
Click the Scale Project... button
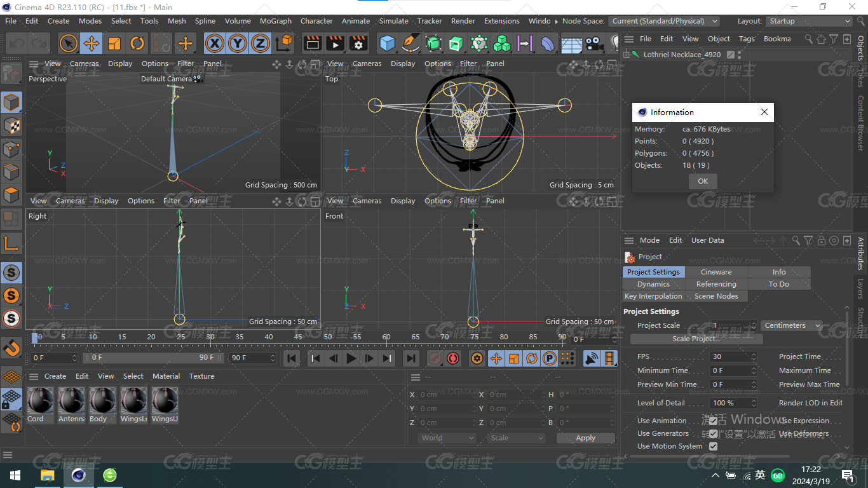(x=696, y=339)
